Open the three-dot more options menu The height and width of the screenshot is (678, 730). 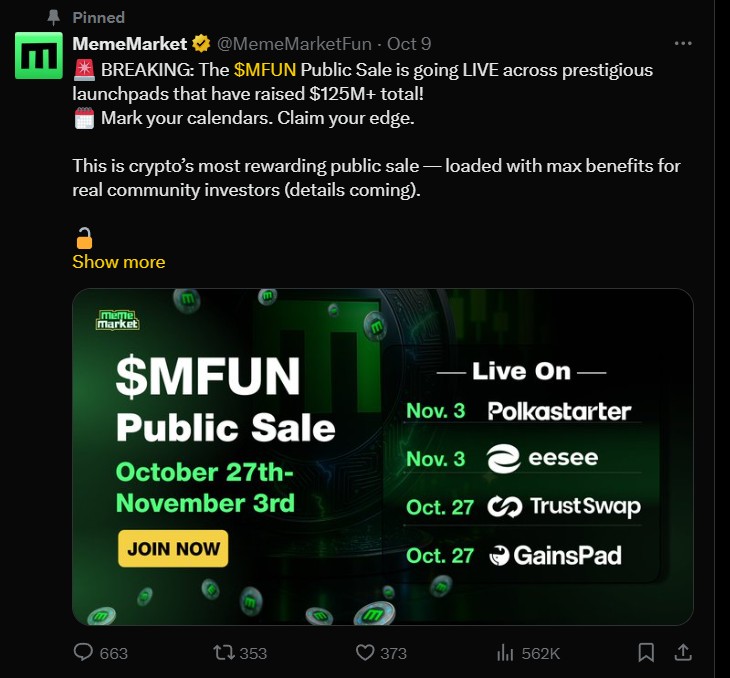point(683,44)
